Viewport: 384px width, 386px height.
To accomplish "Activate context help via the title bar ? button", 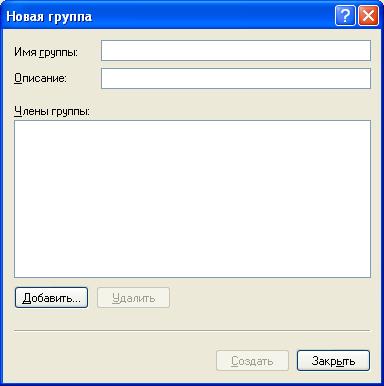I will [x=345, y=16].
